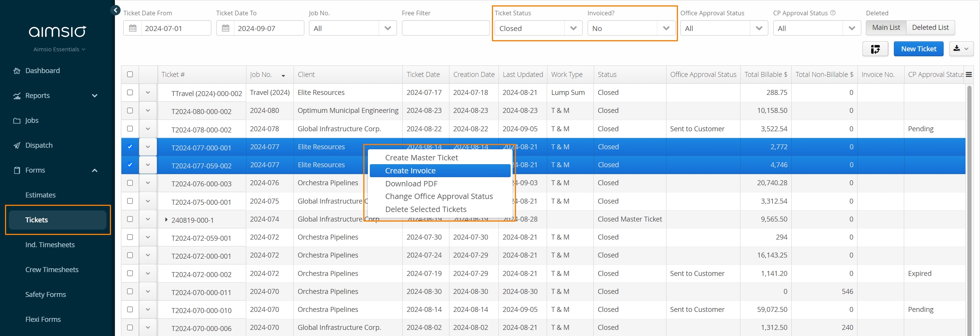Screen dimensions: 980x336
Task: Click the Closed Master Ticket status cell
Action: (x=630, y=219)
